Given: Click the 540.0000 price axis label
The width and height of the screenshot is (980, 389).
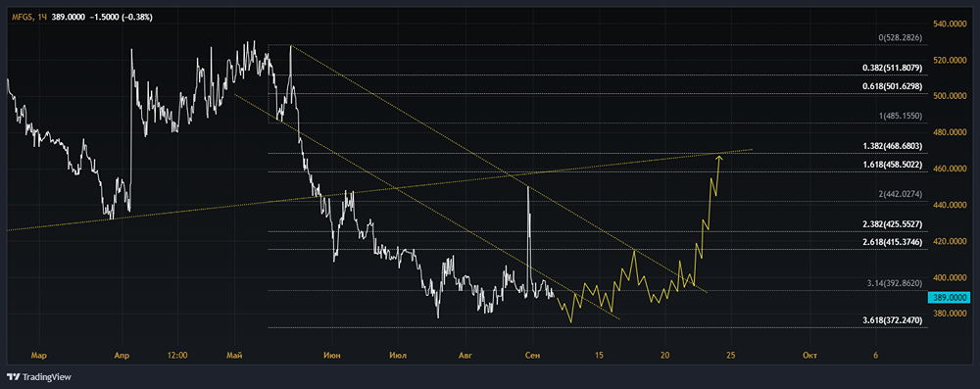Looking at the screenshot, I should click(950, 24).
